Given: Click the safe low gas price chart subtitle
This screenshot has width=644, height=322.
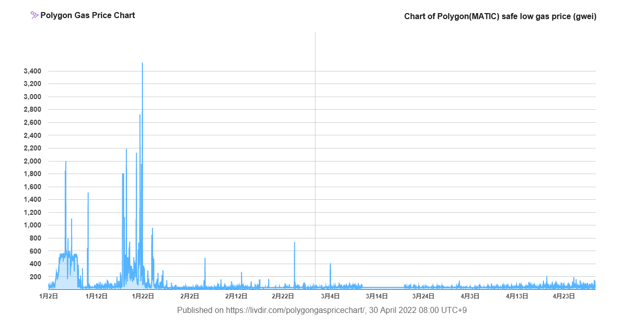Looking at the screenshot, I should pos(500,16).
